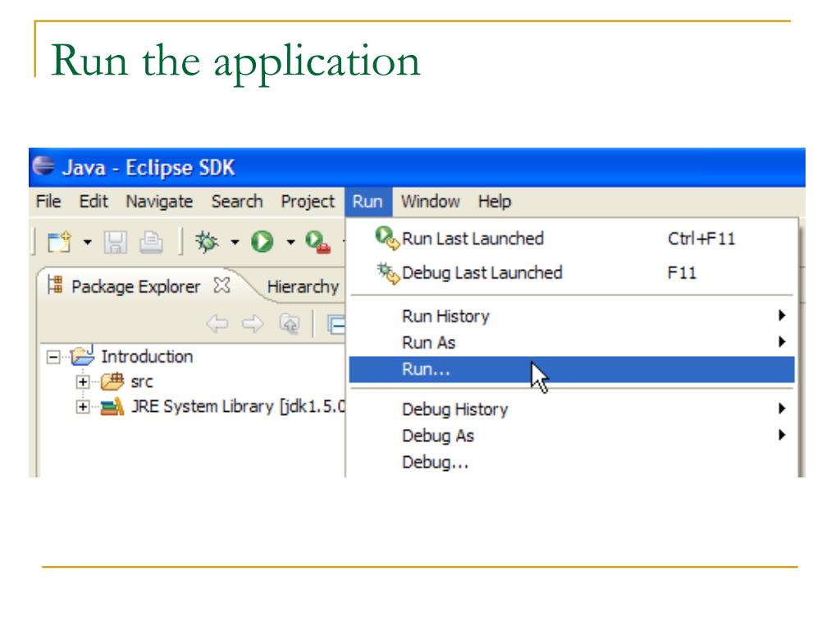The height and width of the screenshot is (630, 840).
Task: Choose the Debug... menu entry
Action: tap(571, 463)
